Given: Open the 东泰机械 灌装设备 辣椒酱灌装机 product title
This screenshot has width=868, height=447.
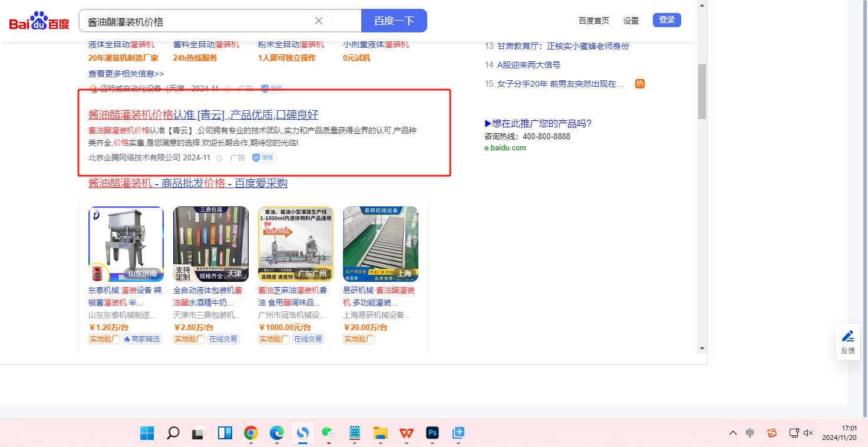Looking at the screenshot, I should 125,296.
